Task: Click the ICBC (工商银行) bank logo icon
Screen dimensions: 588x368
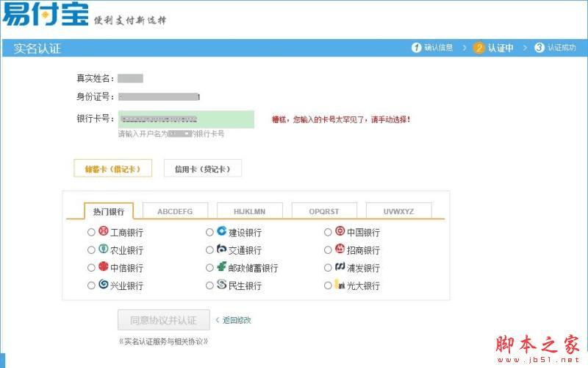Action: (104, 232)
